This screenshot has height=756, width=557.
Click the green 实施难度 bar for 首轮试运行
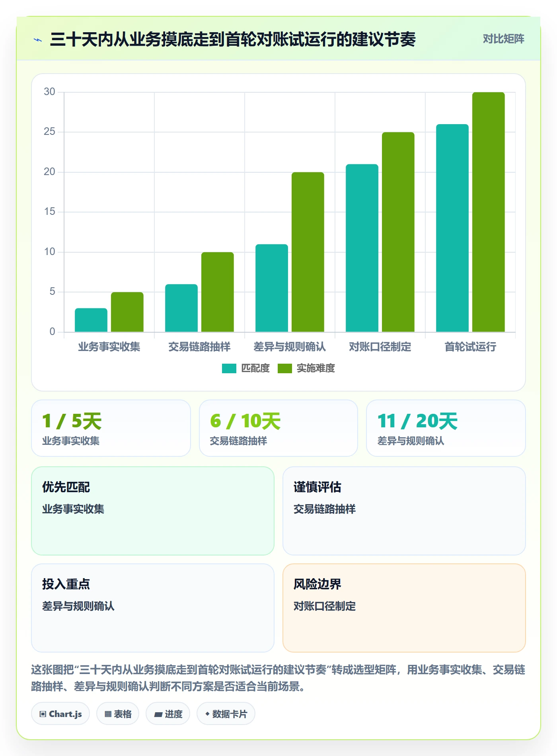pyautogui.click(x=489, y=212)
